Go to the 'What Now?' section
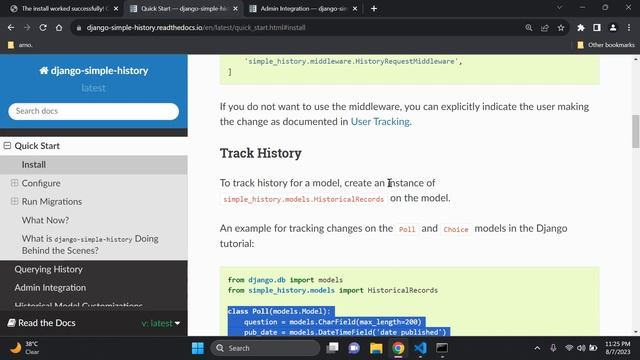The width and height of the screenshot is (640, 360). click(x=45, y=220)
